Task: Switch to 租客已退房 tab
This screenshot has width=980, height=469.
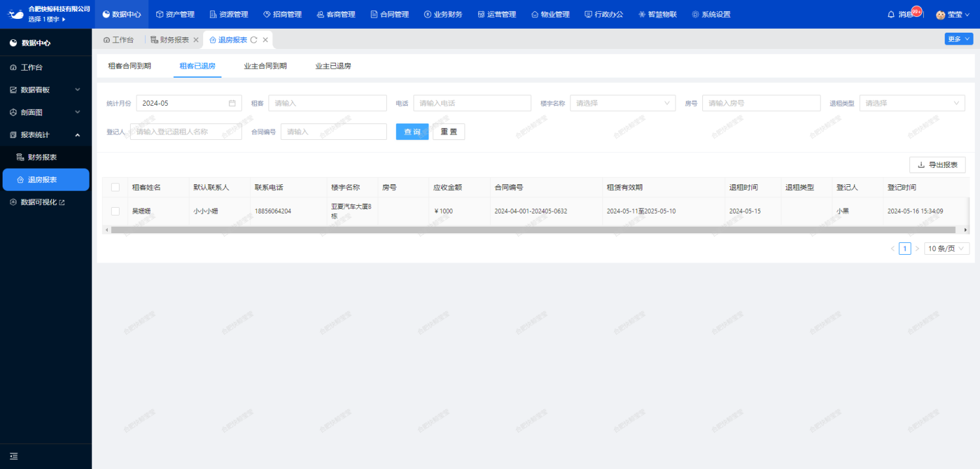Action: [197, 66]
